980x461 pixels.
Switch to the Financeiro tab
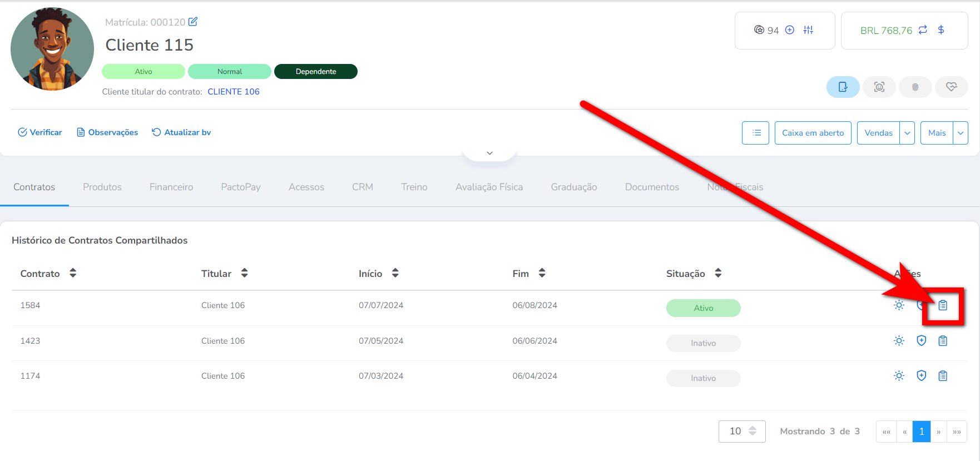171,187
